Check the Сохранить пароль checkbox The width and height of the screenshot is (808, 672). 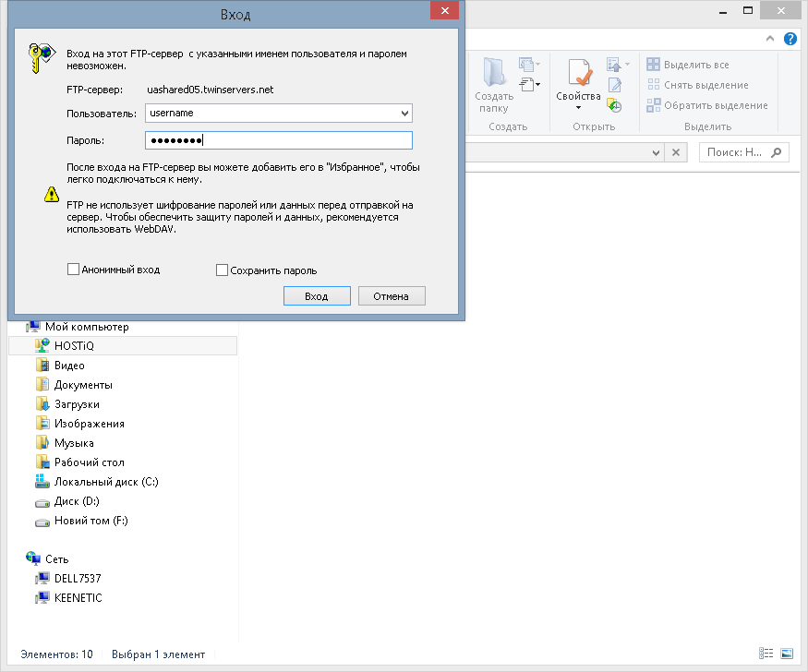click(x=222, y=270)
